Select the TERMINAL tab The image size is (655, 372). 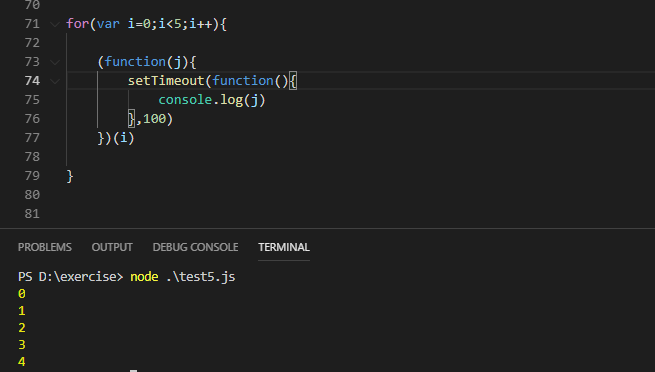pyautogui.click(x=284, y=247)
